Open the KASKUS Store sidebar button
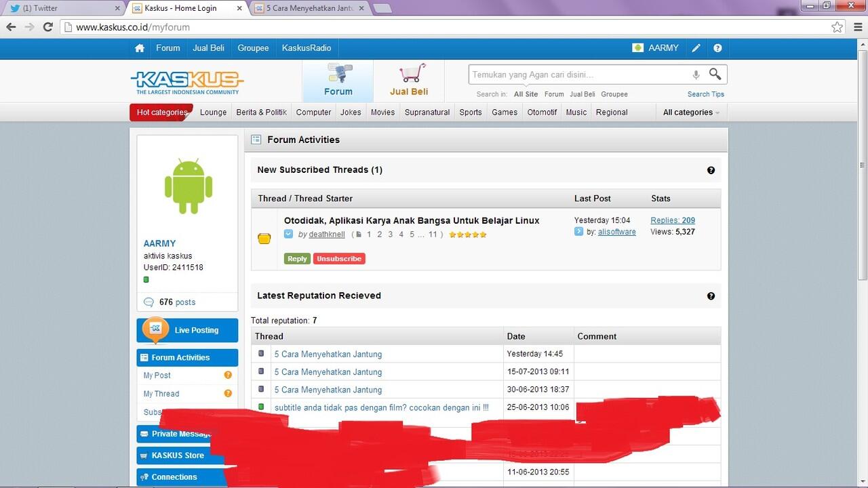This screenshot has width=868, height=488. 187,455
